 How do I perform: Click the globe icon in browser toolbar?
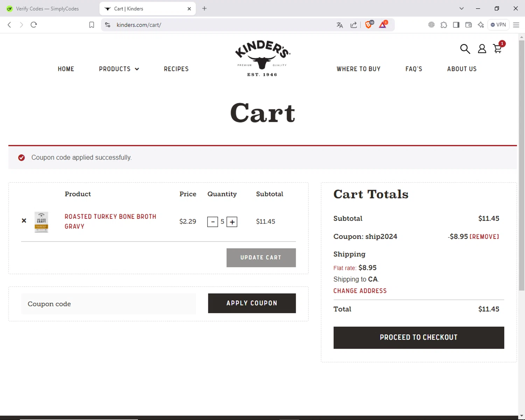(432, 25)
